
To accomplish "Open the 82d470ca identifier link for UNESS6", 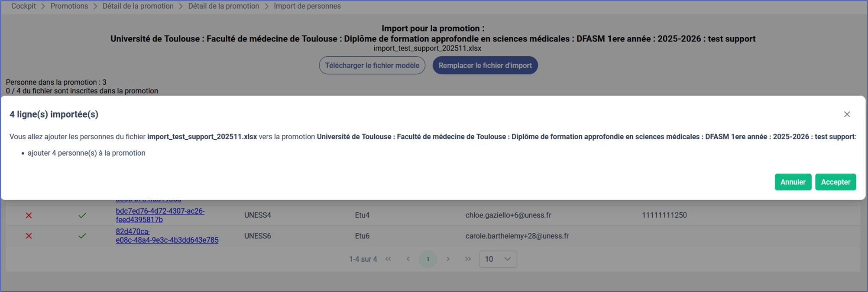I will pyautogui.click(x=167, y=240).
